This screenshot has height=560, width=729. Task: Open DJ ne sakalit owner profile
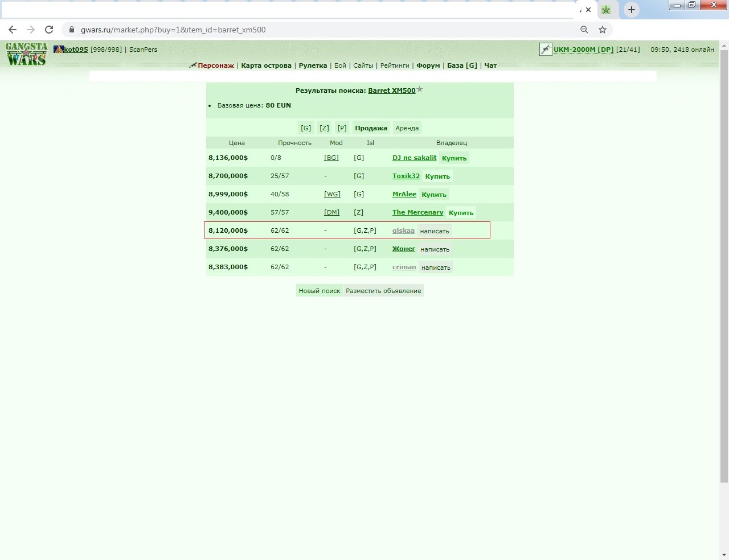point(415,158)
